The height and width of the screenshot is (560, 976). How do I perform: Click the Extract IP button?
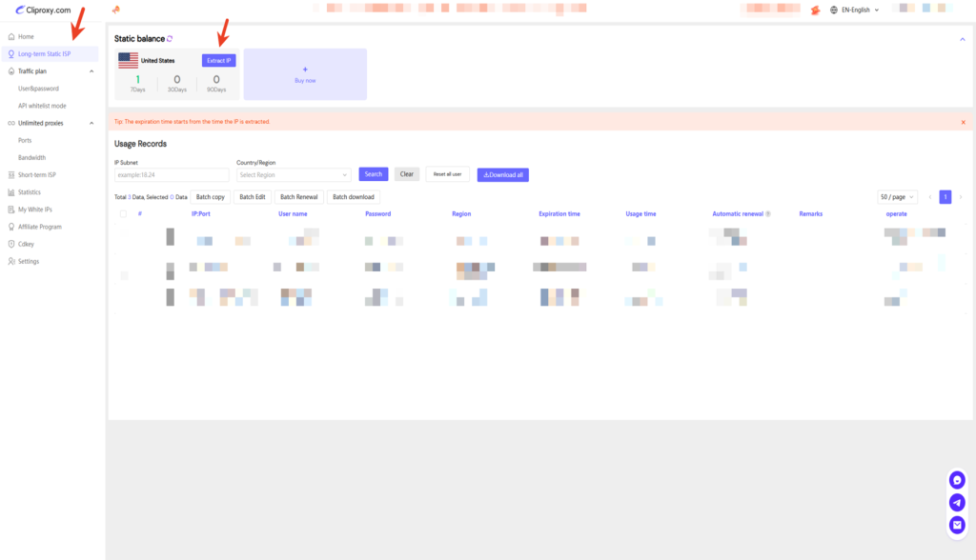click(218, 60)
